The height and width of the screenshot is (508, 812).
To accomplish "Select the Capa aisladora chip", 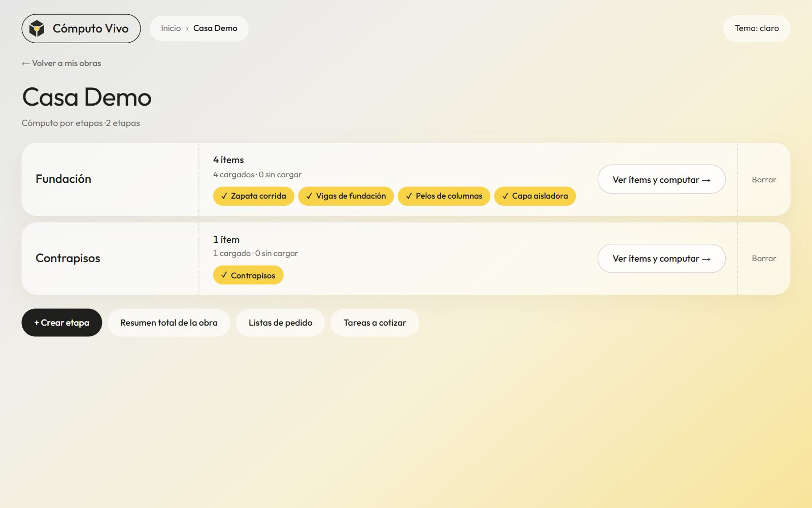I will pyautogui.click(x=535, y=196).
